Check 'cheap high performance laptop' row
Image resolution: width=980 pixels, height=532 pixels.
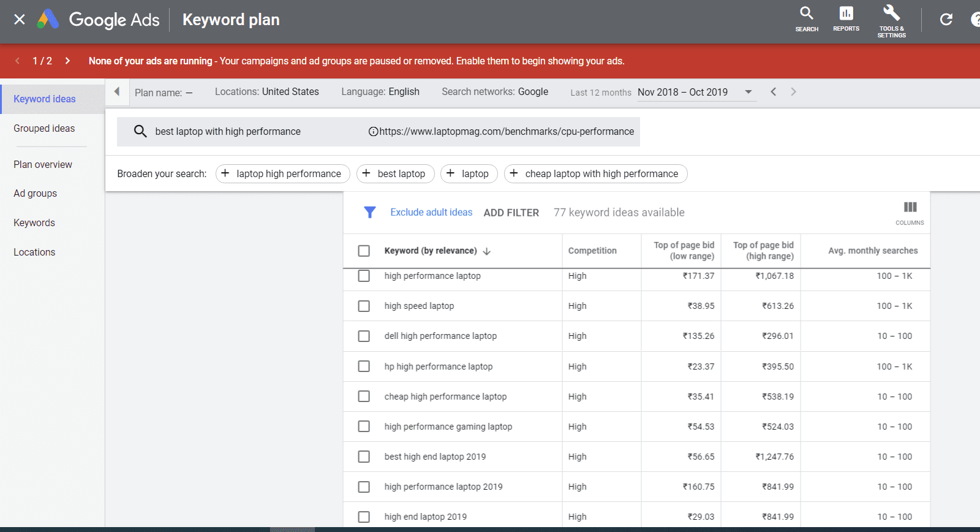[364, 396]
